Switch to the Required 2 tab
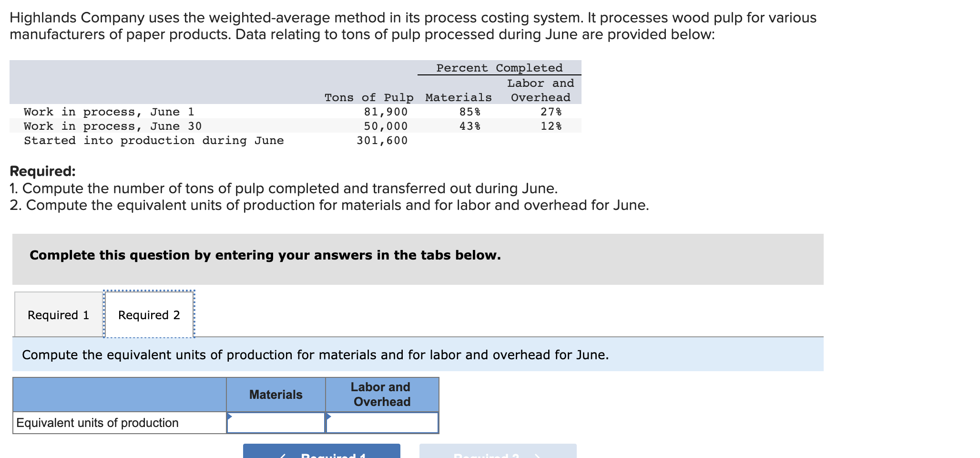Screen dimensions: 980x458 click(x=149, y=314)
